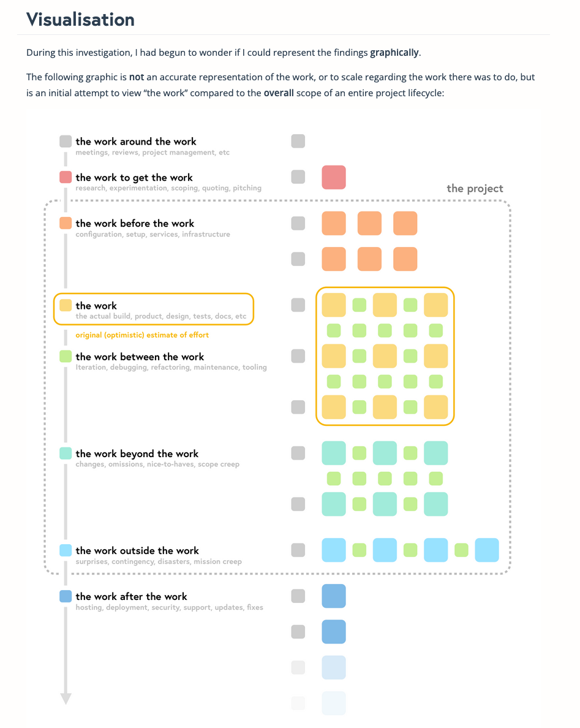Viewport: 580px width, 728px height.
Task: Click the green legend square for "the work between the work"
Action: (x=66, y=357)
